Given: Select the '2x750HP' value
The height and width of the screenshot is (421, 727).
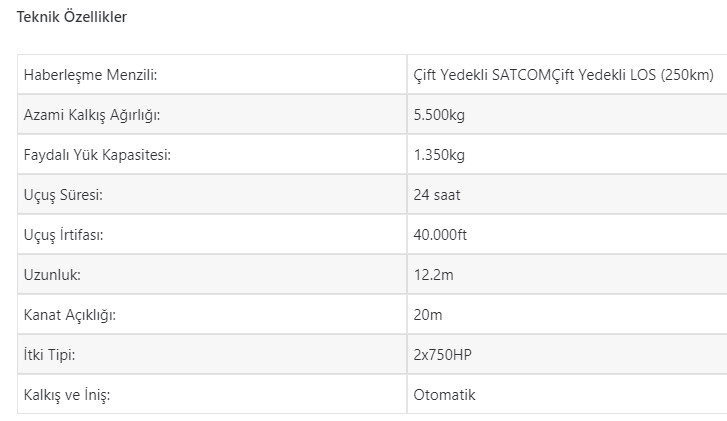Looking at the screenshot, I should click(441, 355).
